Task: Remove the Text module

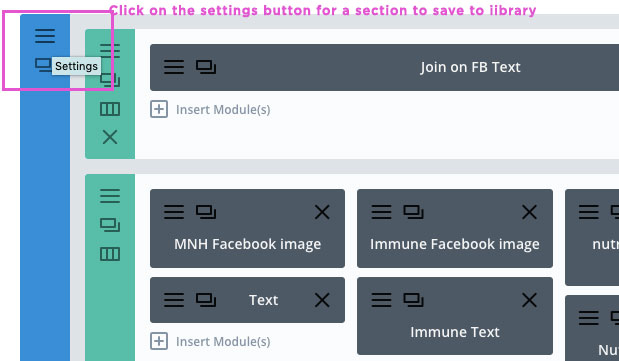Action: coord(322,300)
